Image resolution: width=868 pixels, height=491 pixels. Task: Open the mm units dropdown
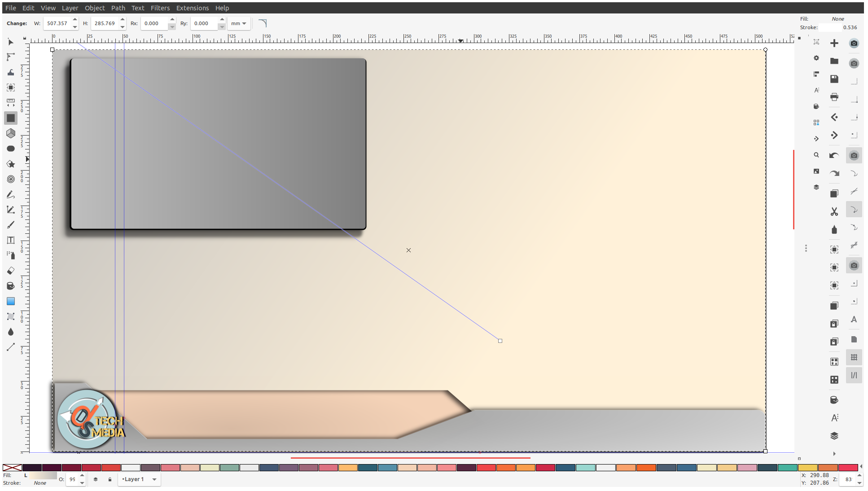click(239, 23)
